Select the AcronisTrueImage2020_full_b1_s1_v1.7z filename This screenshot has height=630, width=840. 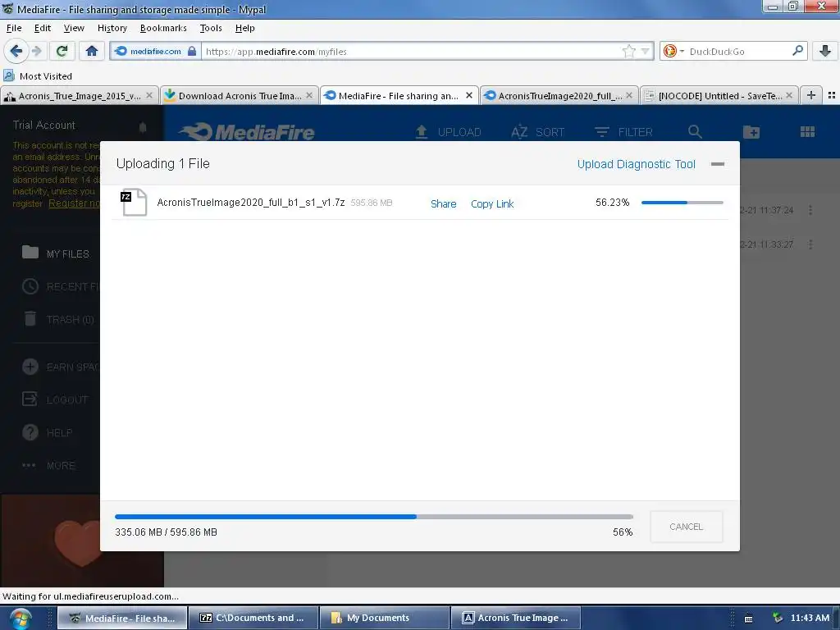(251, 203)
